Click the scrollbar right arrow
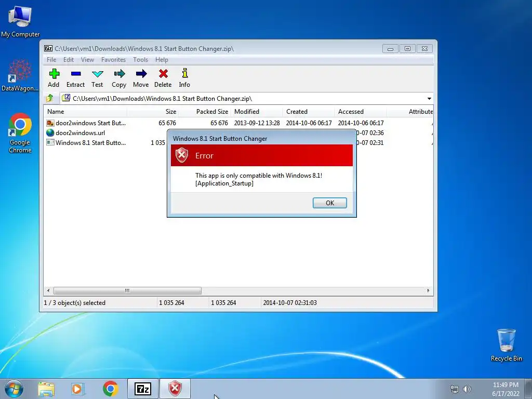 [x=428, y=291]
